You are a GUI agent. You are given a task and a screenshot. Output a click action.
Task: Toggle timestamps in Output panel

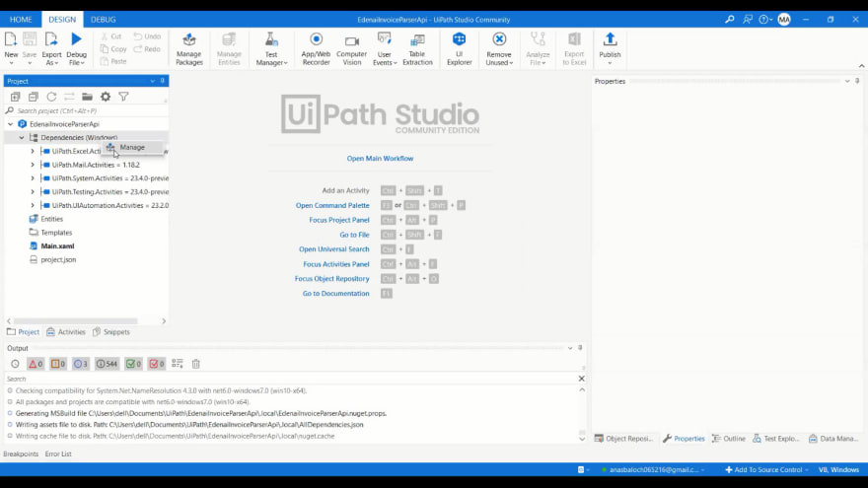click(15, 364)
